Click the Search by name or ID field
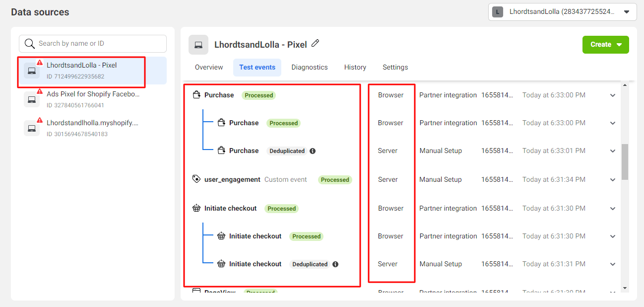This screenshot has width=644, height=307. [x=93, y=44]
